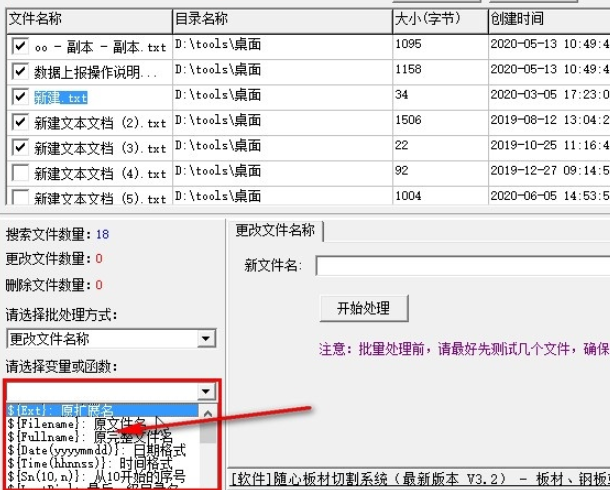Viewport: 610px width, 490px height.
Task: Click scroll-up arrow of variable list
Action: [208, 414]
